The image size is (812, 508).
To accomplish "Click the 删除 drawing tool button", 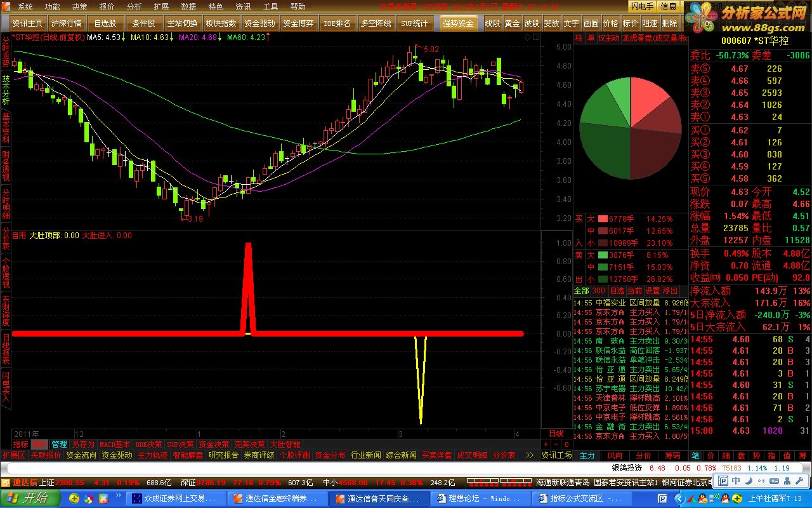I will (x=670, y=23).
